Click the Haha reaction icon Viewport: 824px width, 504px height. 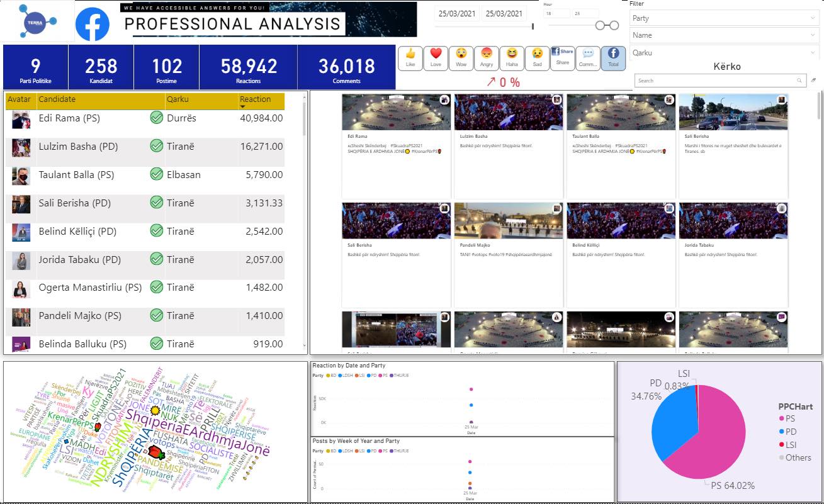coord(512,58)
